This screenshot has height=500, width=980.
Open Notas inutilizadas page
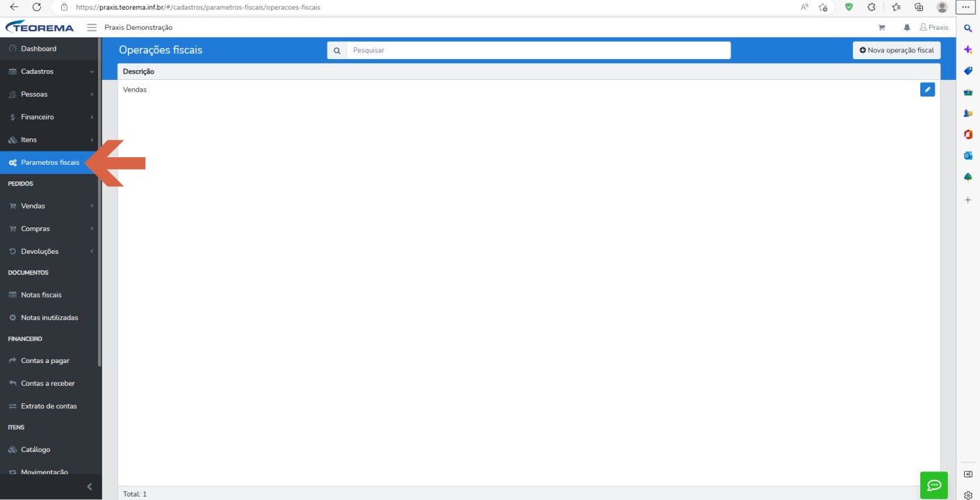(50, 318)
